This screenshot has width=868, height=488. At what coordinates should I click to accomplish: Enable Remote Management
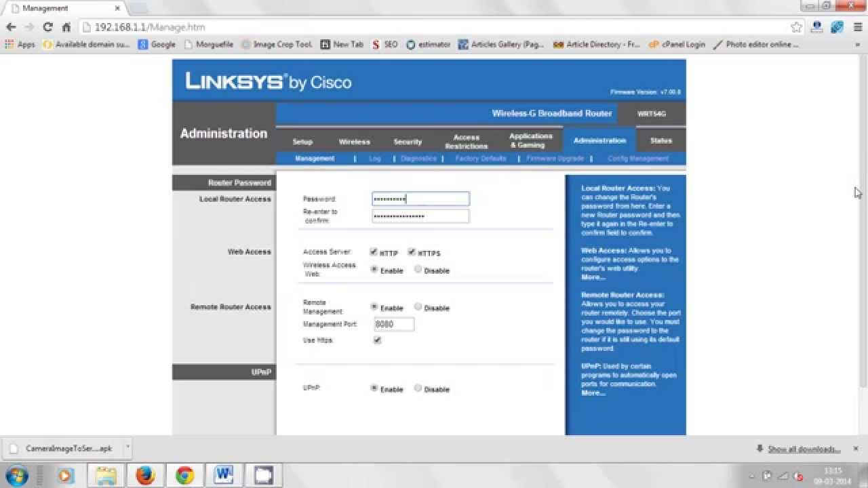coord(374,306)
